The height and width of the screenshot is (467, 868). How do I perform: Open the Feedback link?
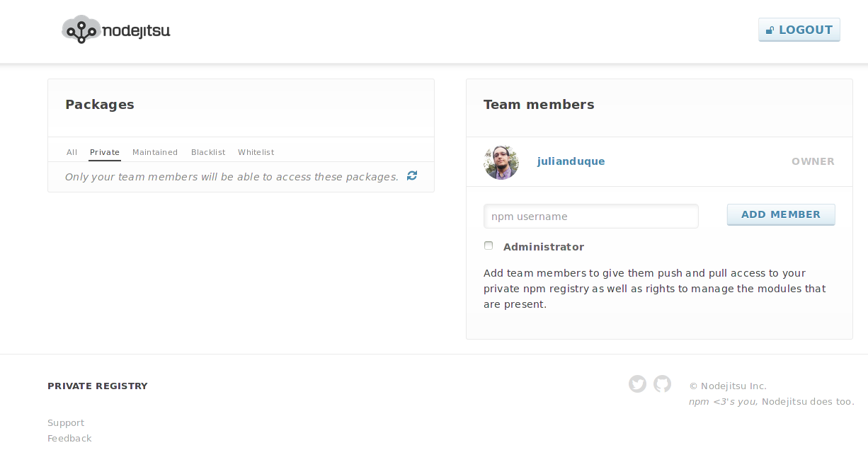click(x=69, y=438)
